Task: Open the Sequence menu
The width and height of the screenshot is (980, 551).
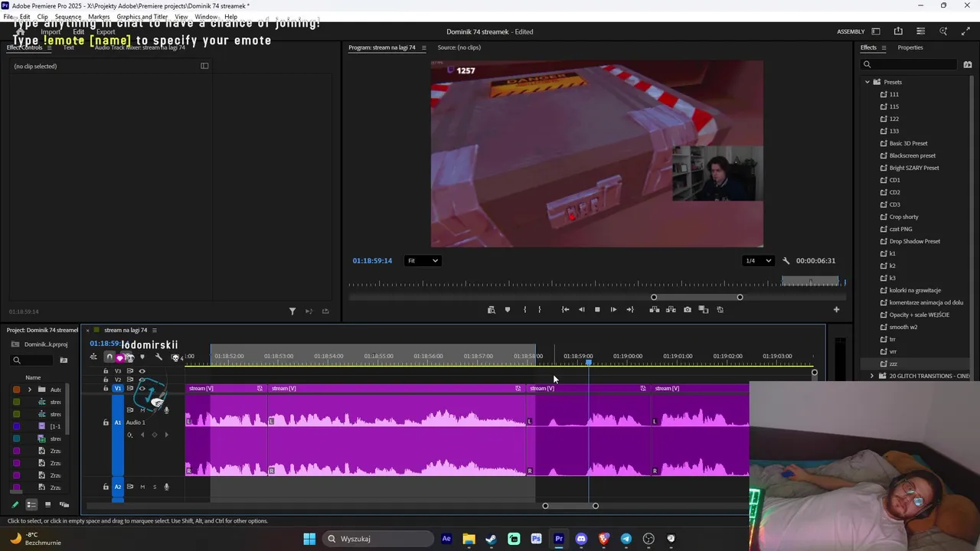Action: pos(68,17)
